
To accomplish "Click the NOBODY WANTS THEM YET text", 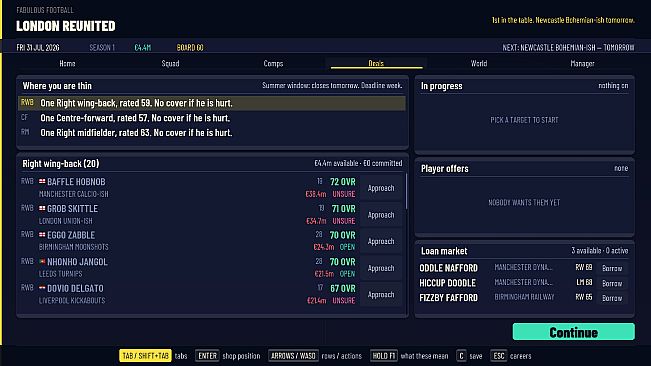I will [524, 203].
